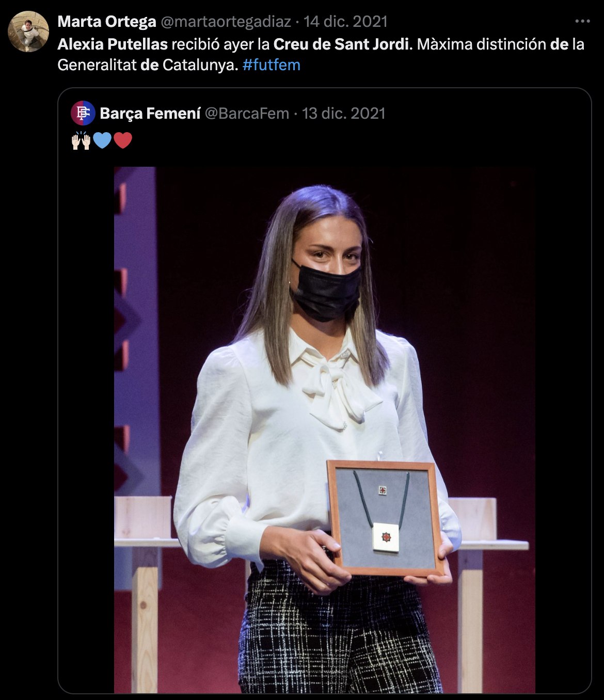This screenshot has height=700, width=604.
Task: Open the quoted tweet timestamp 13 dic. 2021
Action: (345, 113)
